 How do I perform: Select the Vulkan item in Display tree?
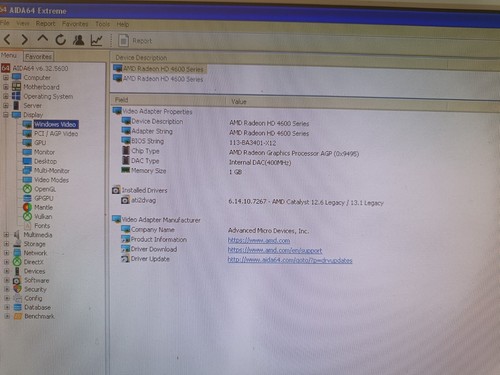(x=38, y=216)
